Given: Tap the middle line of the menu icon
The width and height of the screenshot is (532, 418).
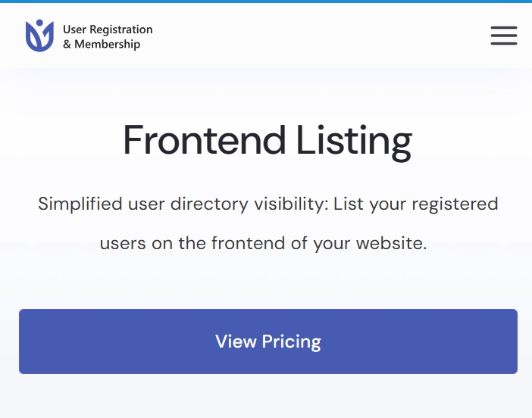Looking at the screenshot, I should (504, 36).
